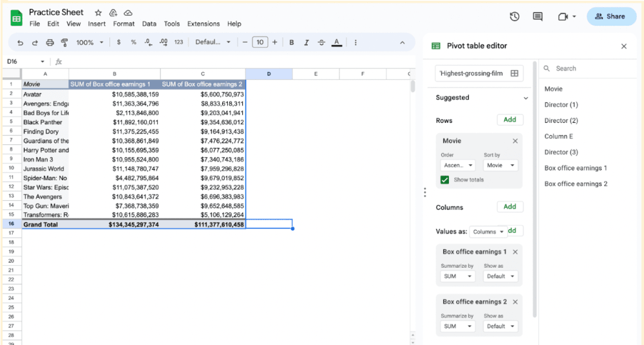Image resolution: width=644 pixels, height=345 pixels.
Task: Toggle italic formatting
Action: 307,42
